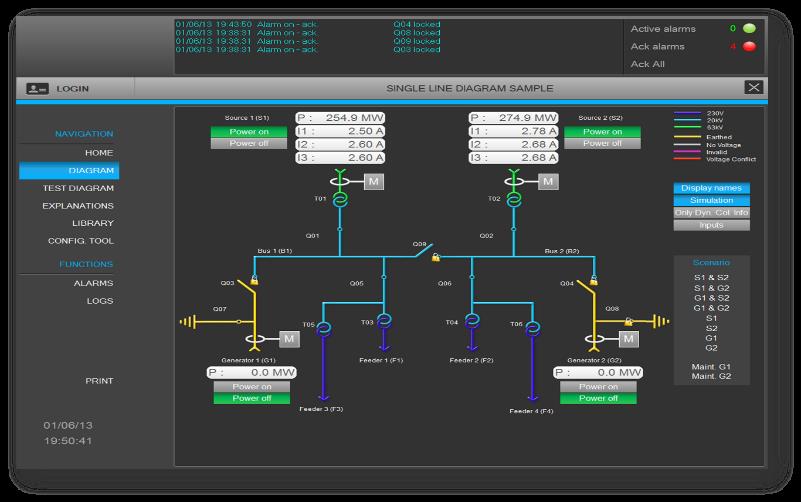The image size is (801, 502).
Task: Click the LOGIN user icon
Action: [37, 88]
